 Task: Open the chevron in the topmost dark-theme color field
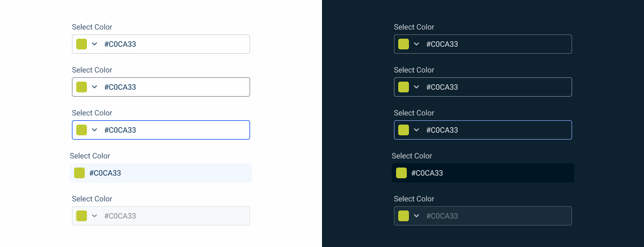click(416, 44)
